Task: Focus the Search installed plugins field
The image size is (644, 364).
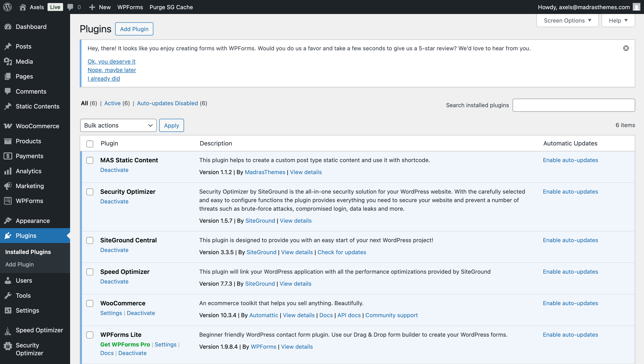Action: pos(573,105)
